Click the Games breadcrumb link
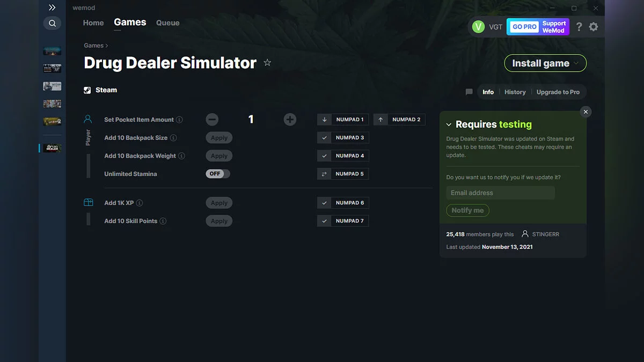 pos(94,46)
